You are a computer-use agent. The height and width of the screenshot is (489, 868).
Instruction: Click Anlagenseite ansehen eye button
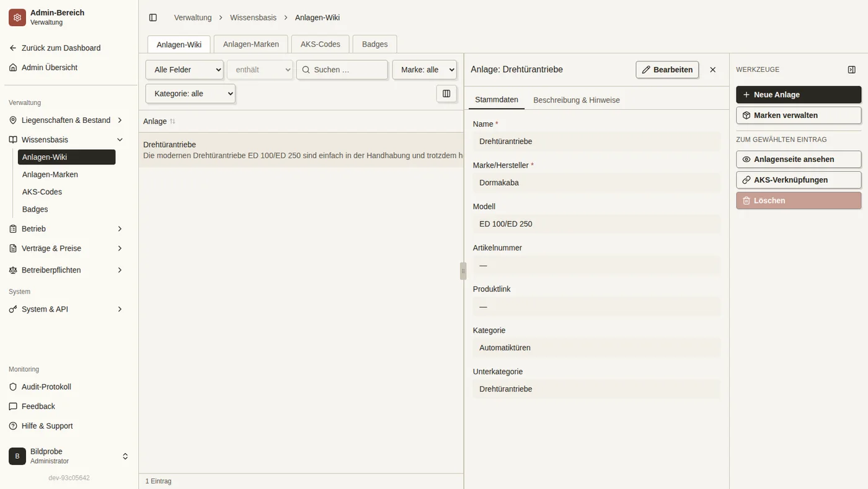[799, 159]
